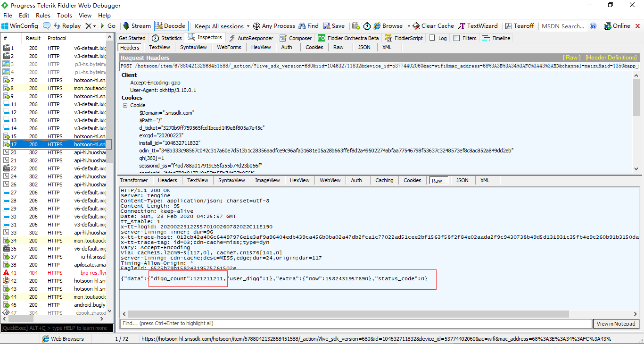644x344 pixels.
Task: Replay the selected session
Action: (x=67, y=26)
